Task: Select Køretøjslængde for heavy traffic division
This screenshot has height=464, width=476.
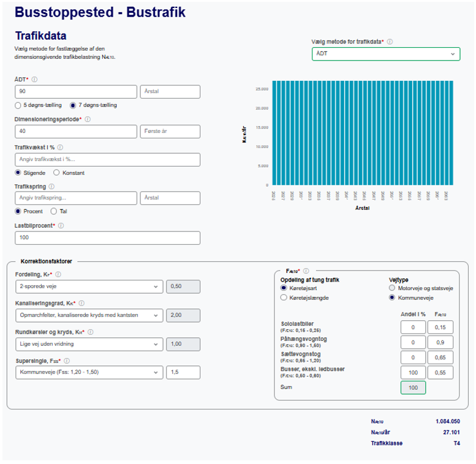Action: coord(283,297)
